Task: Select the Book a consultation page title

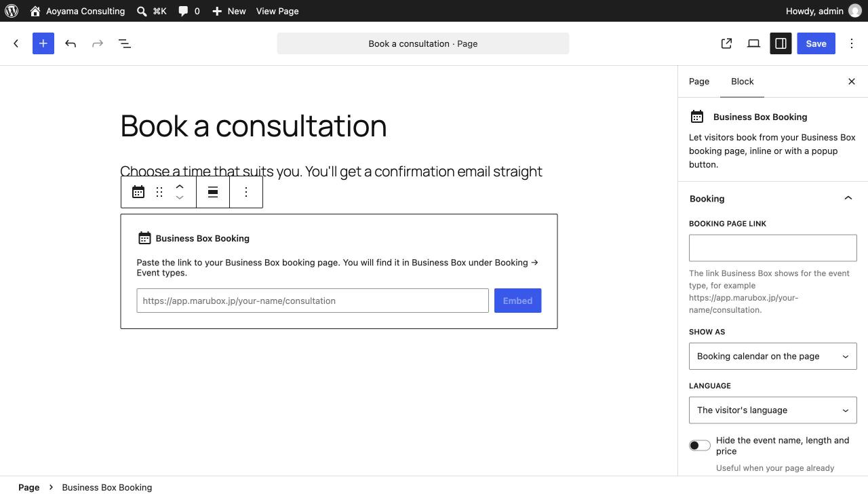Action: (x=254, y=126)
